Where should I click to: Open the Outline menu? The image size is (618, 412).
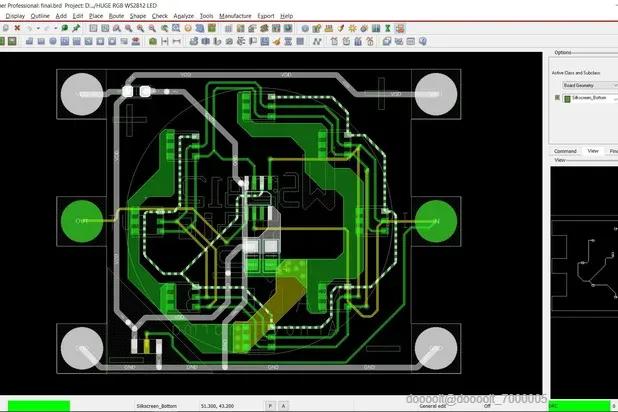point(40,16)
